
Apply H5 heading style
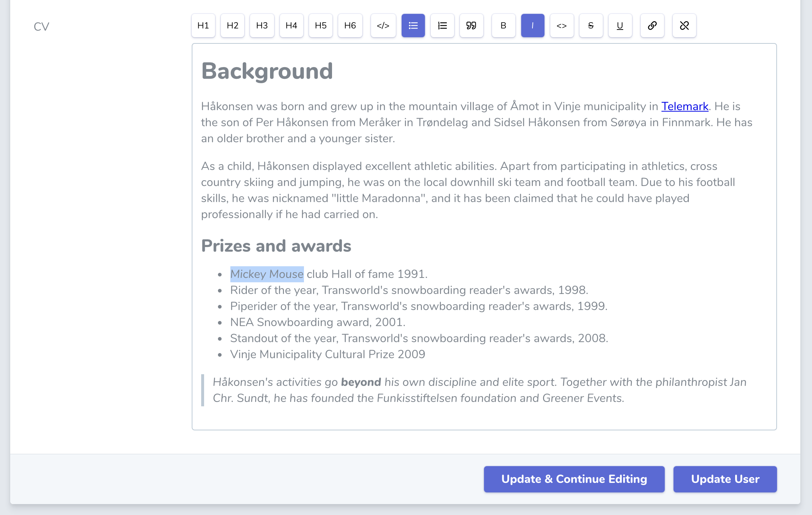(x=321, y=26)
